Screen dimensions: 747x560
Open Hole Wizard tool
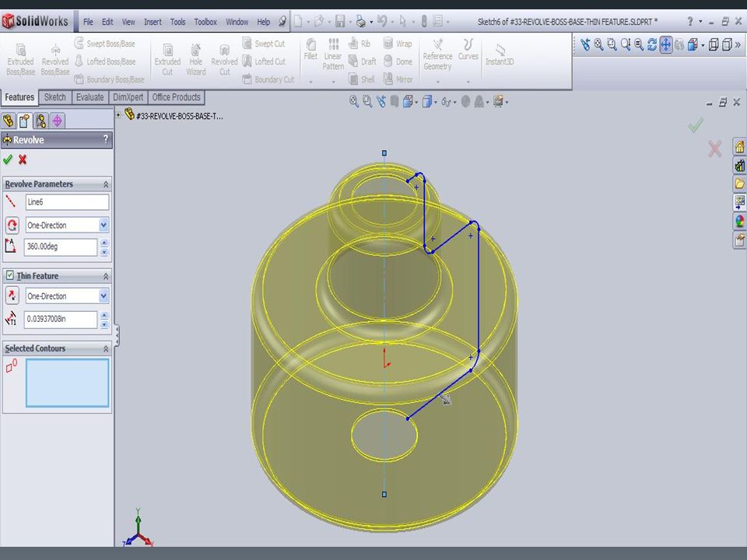[196, 60]
